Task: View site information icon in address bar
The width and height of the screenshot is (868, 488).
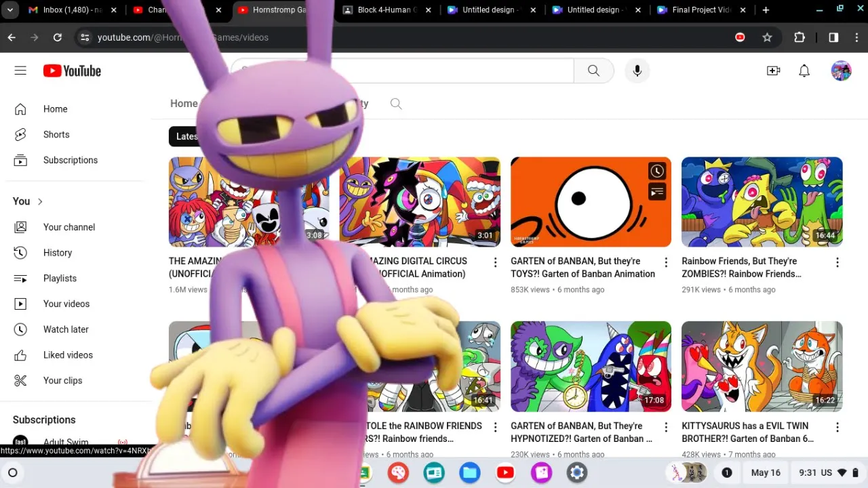Action: [x=85, y=37]
